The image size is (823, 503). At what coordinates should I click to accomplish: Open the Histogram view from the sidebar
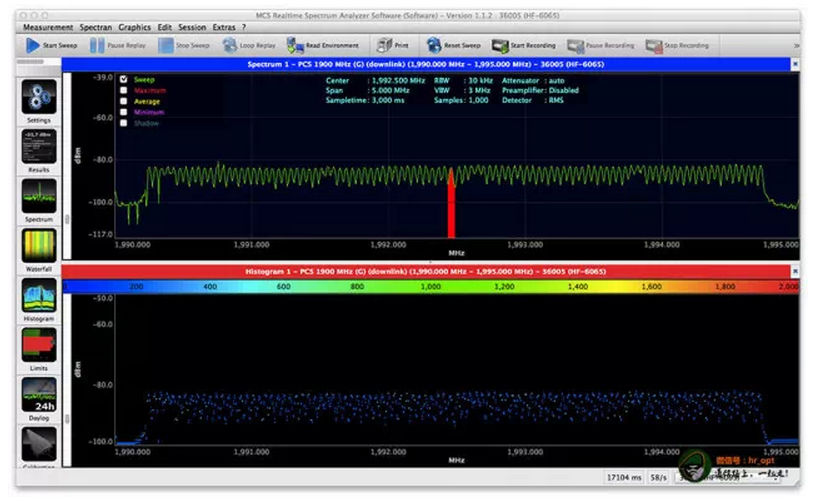(x=38, y=296)
